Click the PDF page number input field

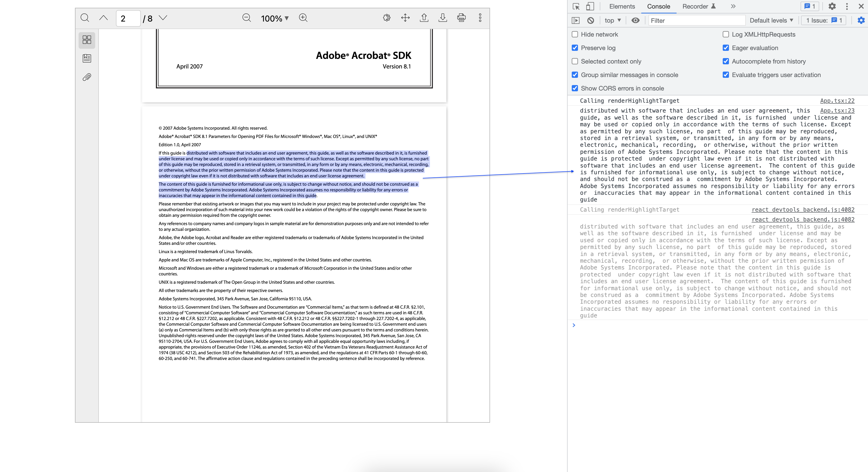[x=128, y=18]
